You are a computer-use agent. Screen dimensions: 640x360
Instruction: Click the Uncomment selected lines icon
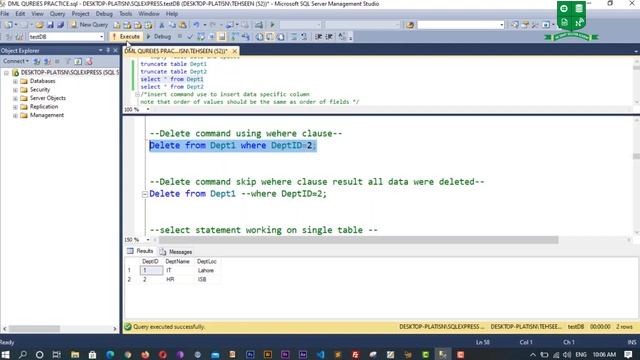click(304, 37)
